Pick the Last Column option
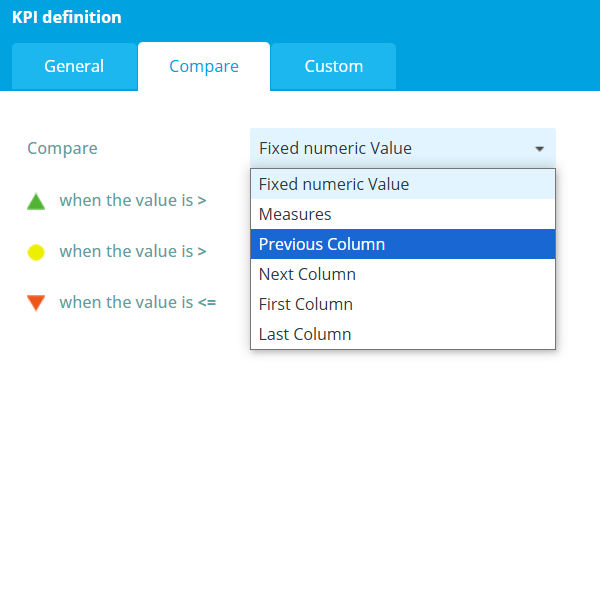Viewport: 600px width, 600px height. 403,334
